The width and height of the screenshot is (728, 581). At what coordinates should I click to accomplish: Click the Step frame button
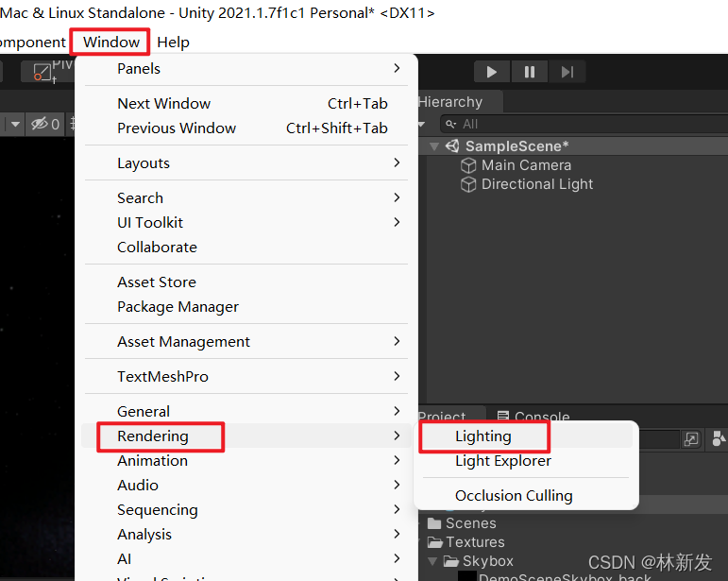pos(567,72)
